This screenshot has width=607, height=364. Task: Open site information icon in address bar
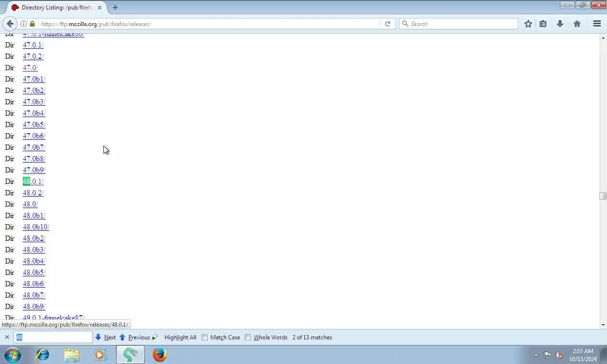point(23,24)
